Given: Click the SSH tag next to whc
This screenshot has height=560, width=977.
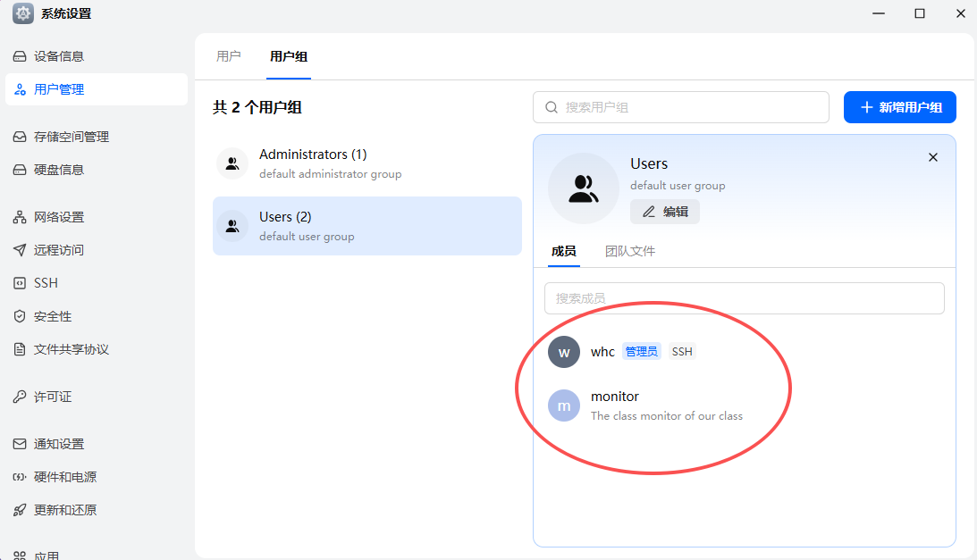Looking at the screenshot, I should [682, 351].
